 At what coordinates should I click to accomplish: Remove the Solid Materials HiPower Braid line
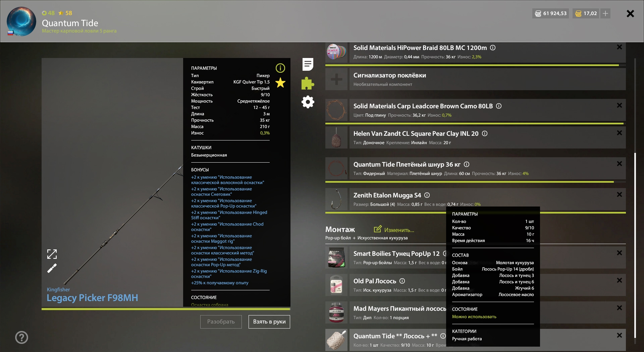click(620, 47)
